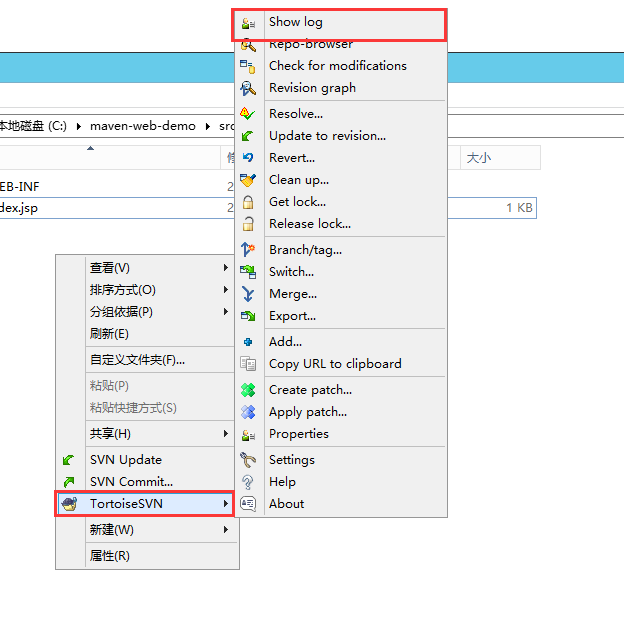Select 刷新(E) in context menu

point(147,334)
